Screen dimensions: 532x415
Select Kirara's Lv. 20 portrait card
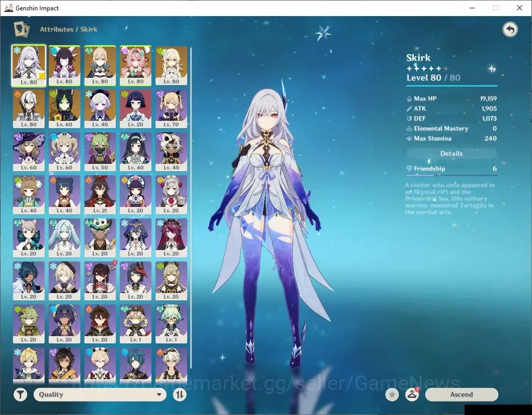tap(171, 281)
